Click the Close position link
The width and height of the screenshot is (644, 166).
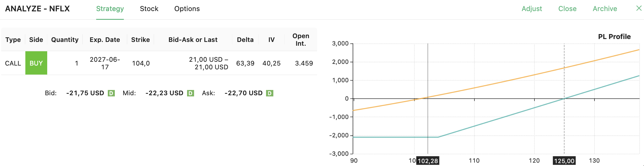click(567, 9)
